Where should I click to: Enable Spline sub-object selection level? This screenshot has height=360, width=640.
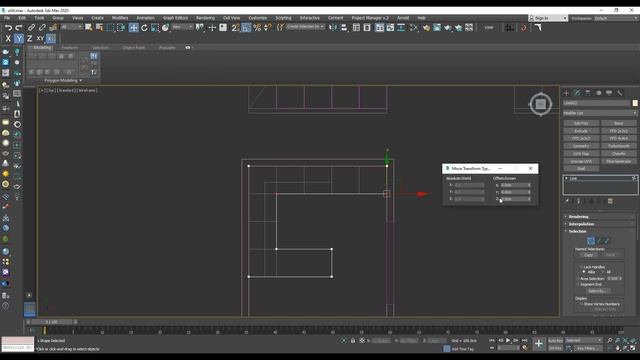(x=607, y=241)
